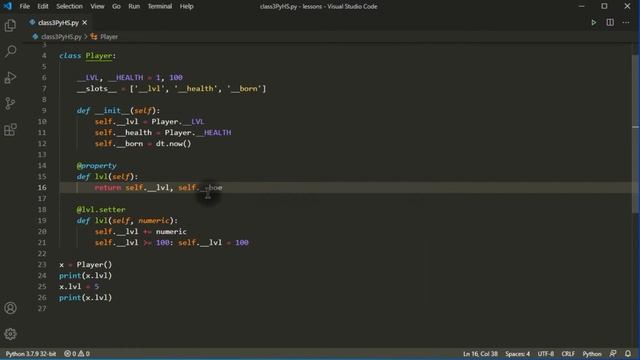
Task: Click the feedback icon in status bar
Action: [613, 353]
